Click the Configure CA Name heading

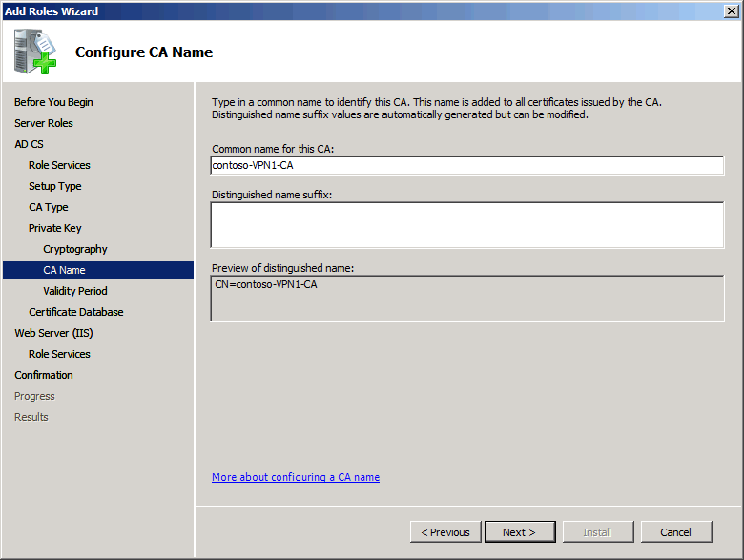(x=144, y=52)
